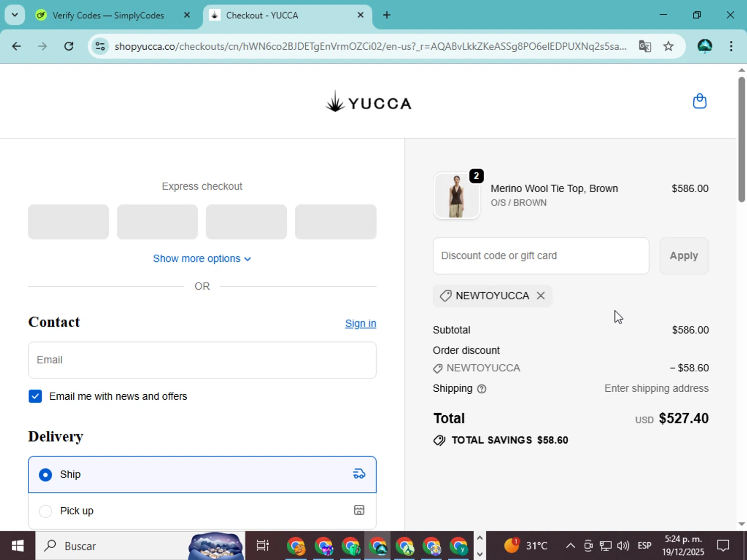Switch to the Checkout - YUCCA tab
The image size is (747, 560).
point(287,15)
